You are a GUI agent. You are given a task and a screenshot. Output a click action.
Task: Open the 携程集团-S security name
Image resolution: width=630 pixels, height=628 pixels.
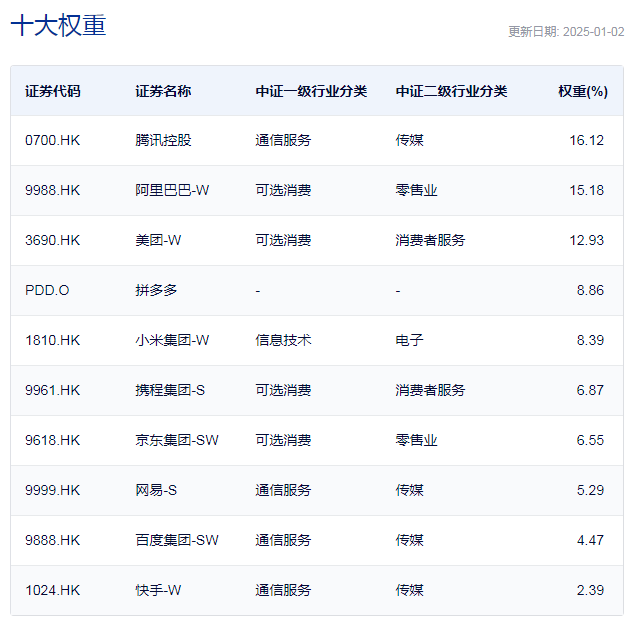170,390
